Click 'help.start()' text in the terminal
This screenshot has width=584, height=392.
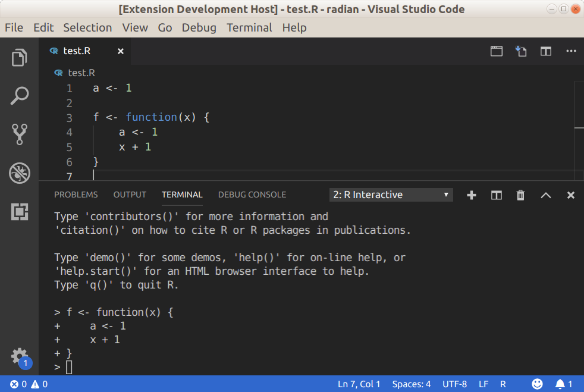click(95, 271)
